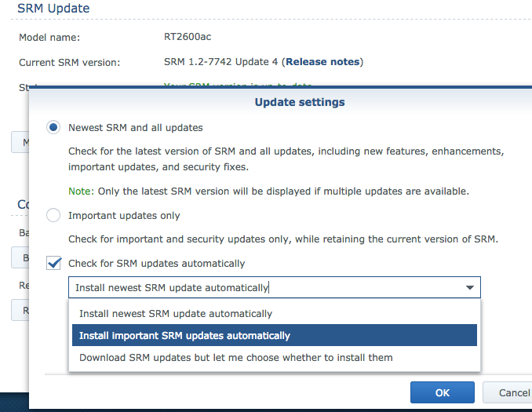532x412 pixels.
Task: Click the "Check for SRM updates automatically" label
Action: [156, 264]
